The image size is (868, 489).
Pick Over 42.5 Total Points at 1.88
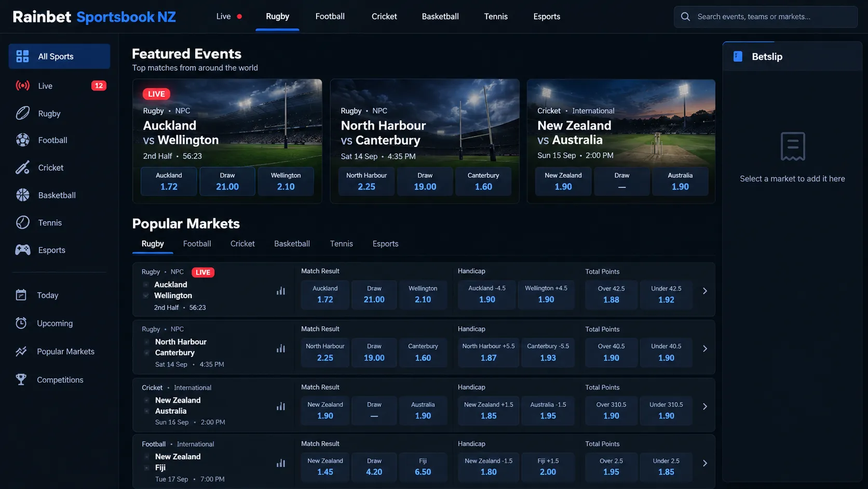[x=611, y=295]
